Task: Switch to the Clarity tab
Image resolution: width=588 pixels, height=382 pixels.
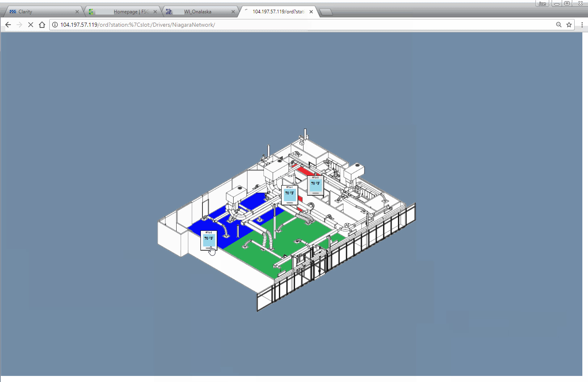Action: click(x=40, y=12)
